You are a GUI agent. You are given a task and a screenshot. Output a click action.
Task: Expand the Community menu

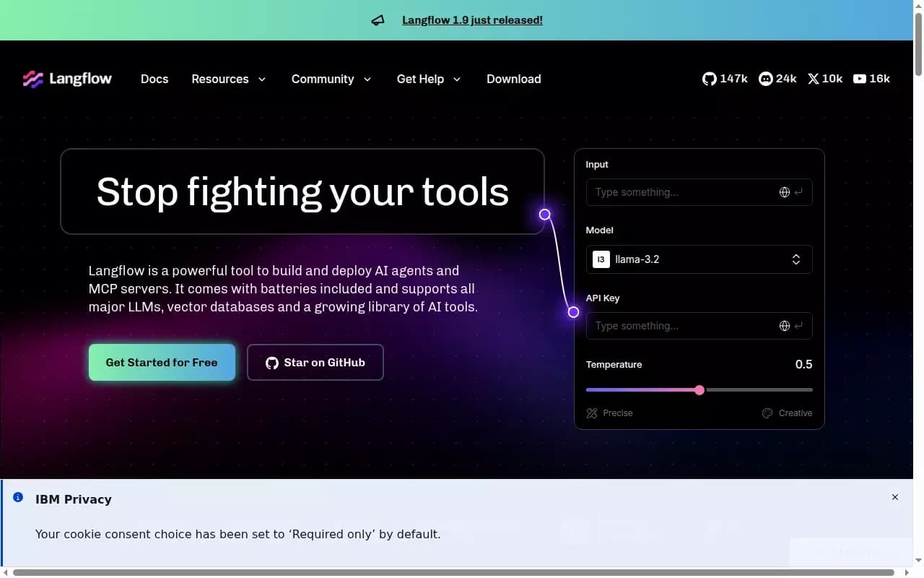[x=331, y=79]
